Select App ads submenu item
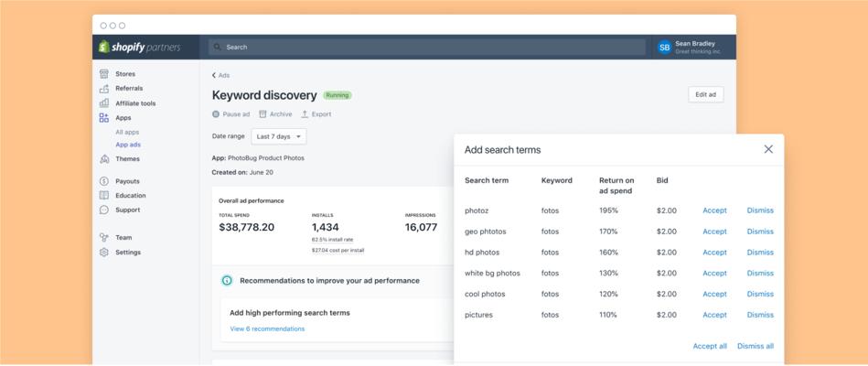Screen dimensions: 868x366 click(128, 145)
